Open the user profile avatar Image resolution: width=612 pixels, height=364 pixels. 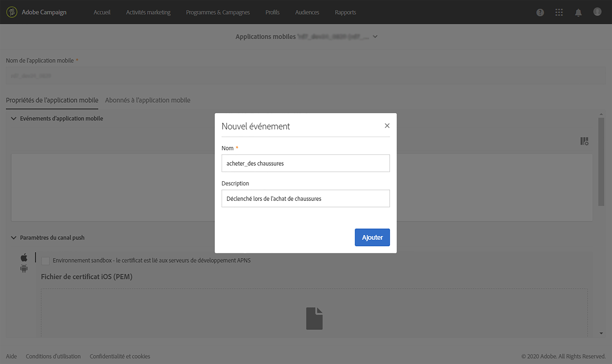coord(597,11)
